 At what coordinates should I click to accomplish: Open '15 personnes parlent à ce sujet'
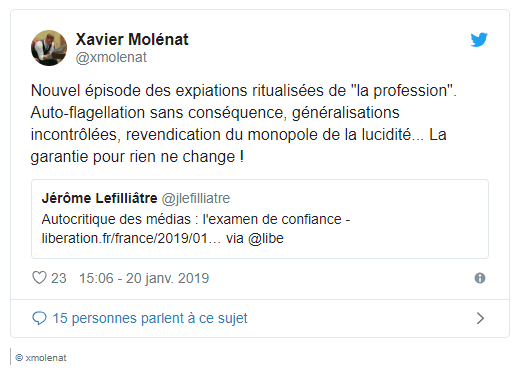pyautogui.click(x=150, y=318)
